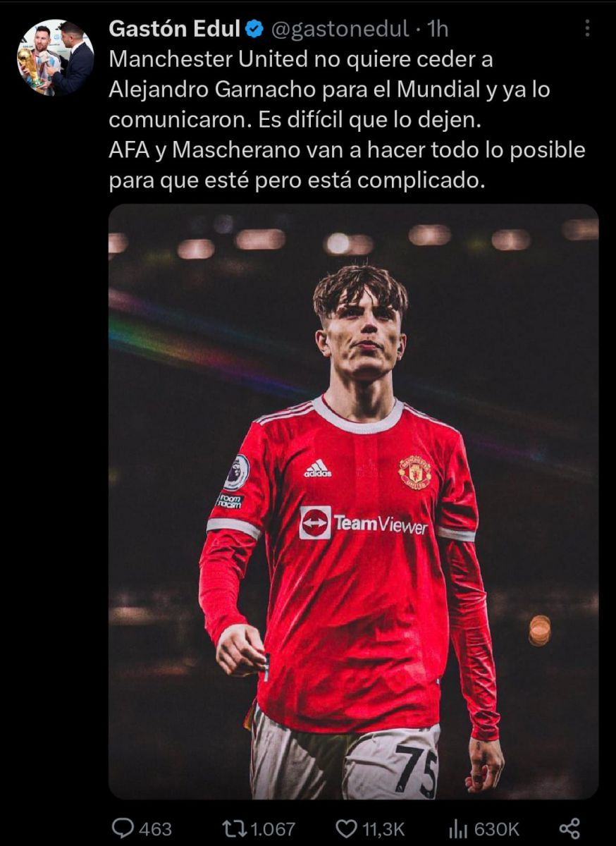
Task: Click the sentence about AFA y Mascherano
Action: pos(347,166)
